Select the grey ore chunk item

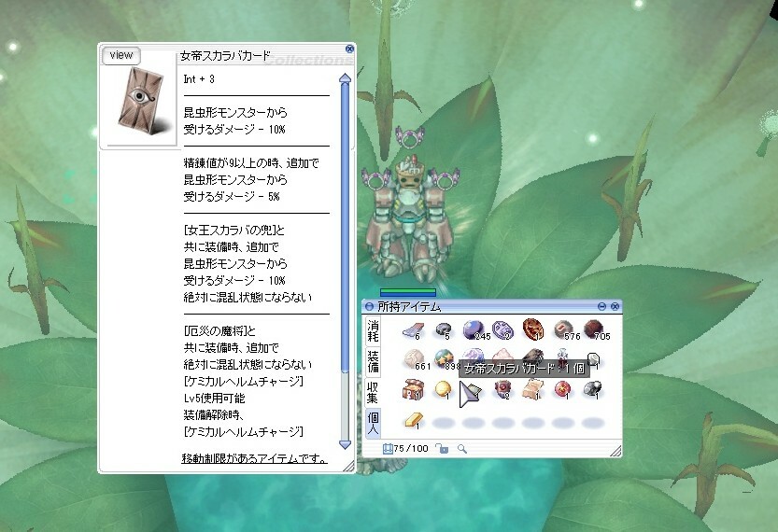(592, 390)
